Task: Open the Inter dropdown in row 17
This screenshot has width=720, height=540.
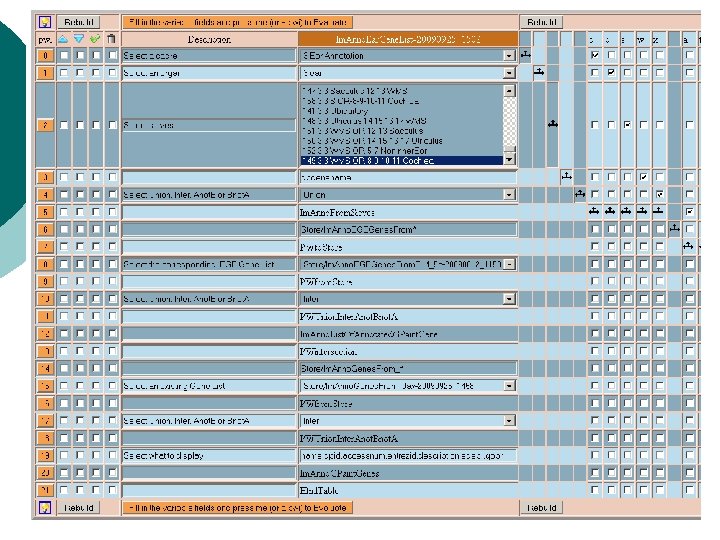Action: point(509,421)
